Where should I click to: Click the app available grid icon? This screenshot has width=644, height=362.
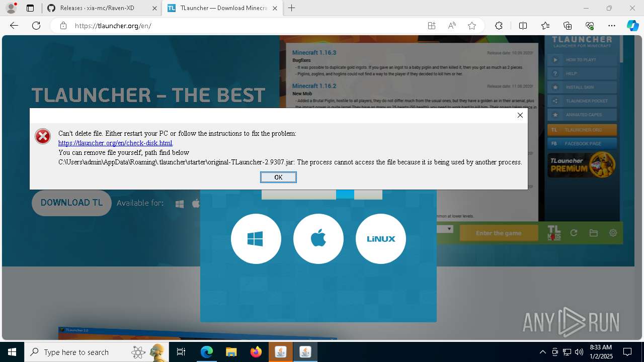432,26
